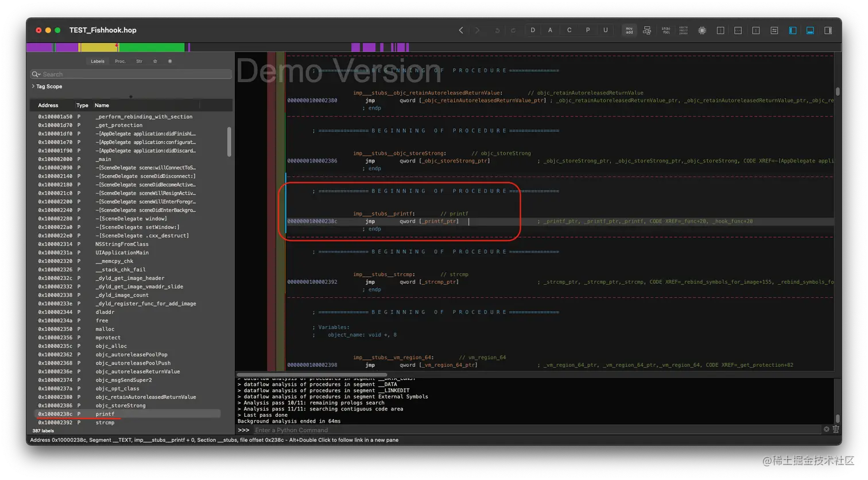This screenshot has height=480, width=868.
Task: Sort labels by the Address column
Action: coord(48,106)
